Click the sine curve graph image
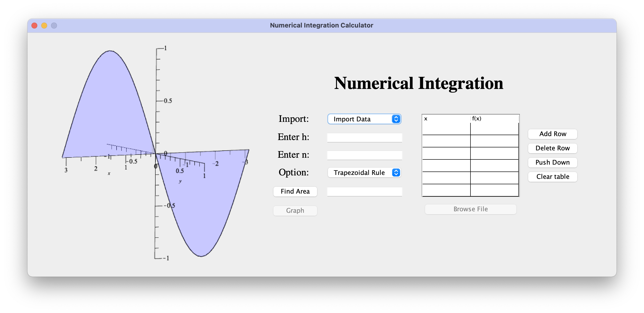 click(x=155, y=153)
